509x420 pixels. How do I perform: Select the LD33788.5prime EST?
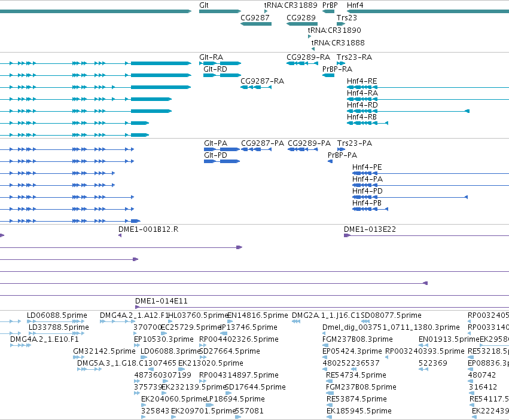pyautogui.click(x=56, y=333)
